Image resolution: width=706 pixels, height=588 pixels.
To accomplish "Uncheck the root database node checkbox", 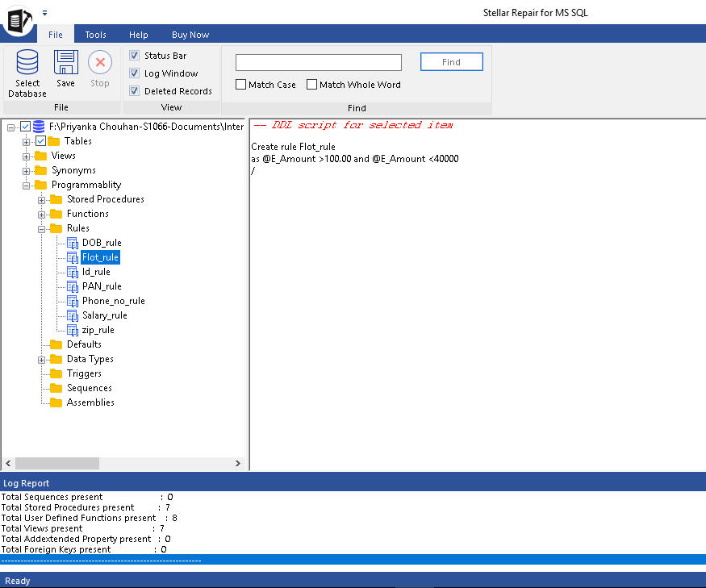I will coord(26,127).
